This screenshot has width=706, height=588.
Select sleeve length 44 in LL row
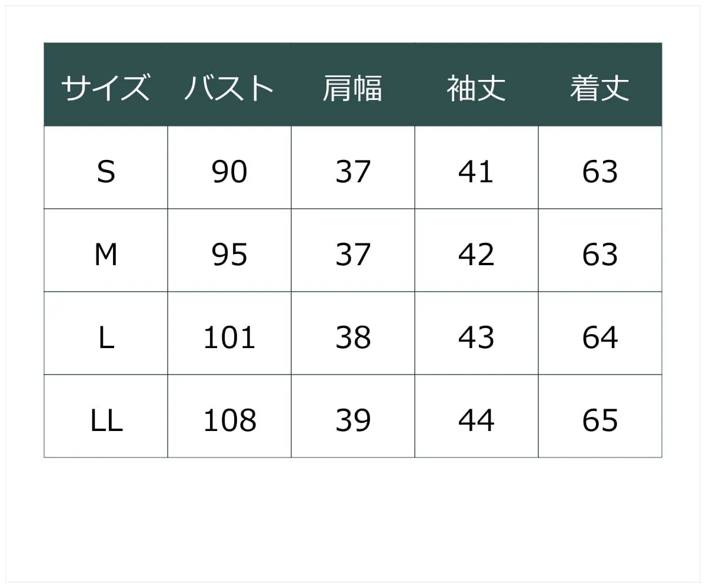pyautogui.click(x=477, y=420)
